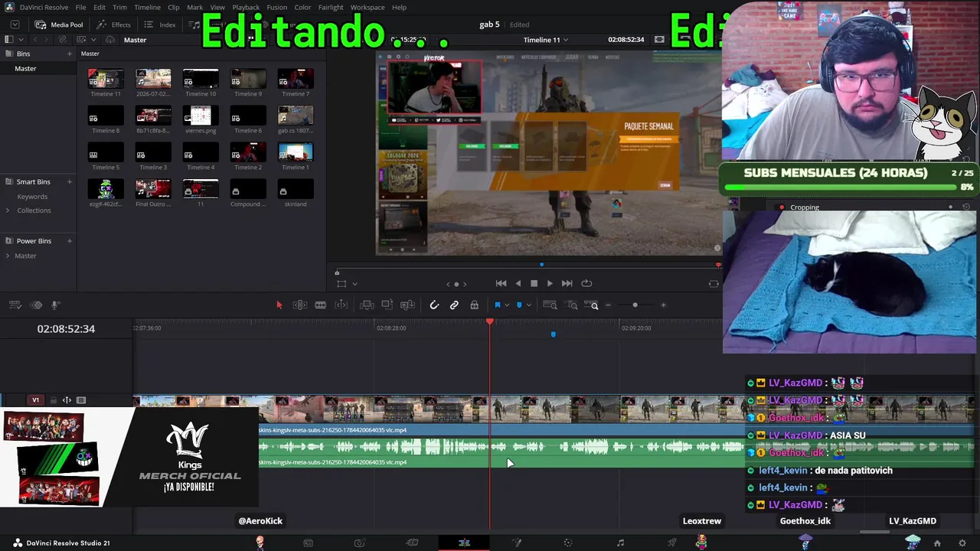Image resolution: width=980 pixels, height=551 pixels.
Task: Go to first frame of timeline
Action: tap(501, 283)
